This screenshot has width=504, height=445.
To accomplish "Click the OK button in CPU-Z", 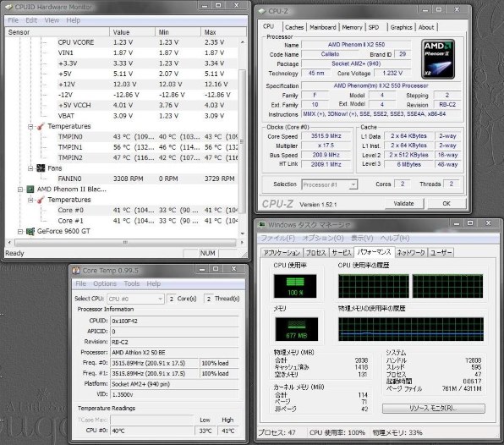I will [x=446, y=204].
